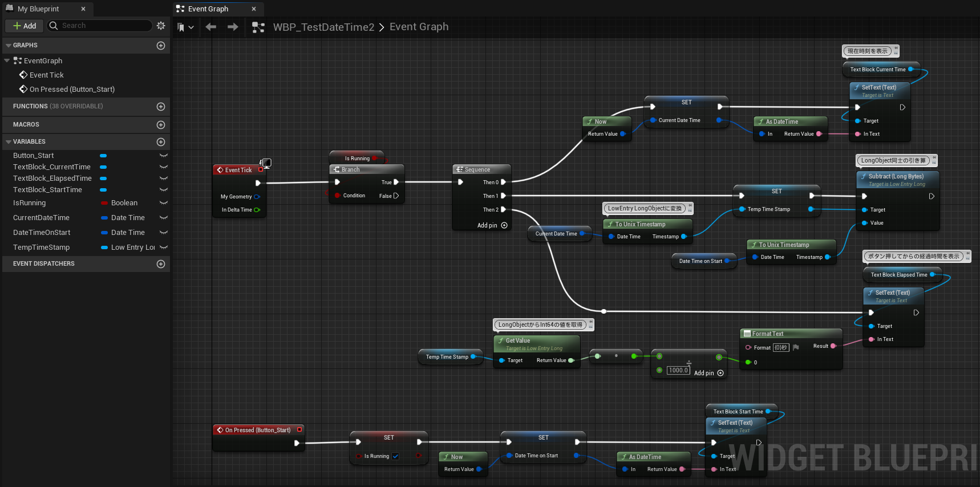
Task: Click the bookmarks icon in graph toolbar
Action: (x=181, y=27)
